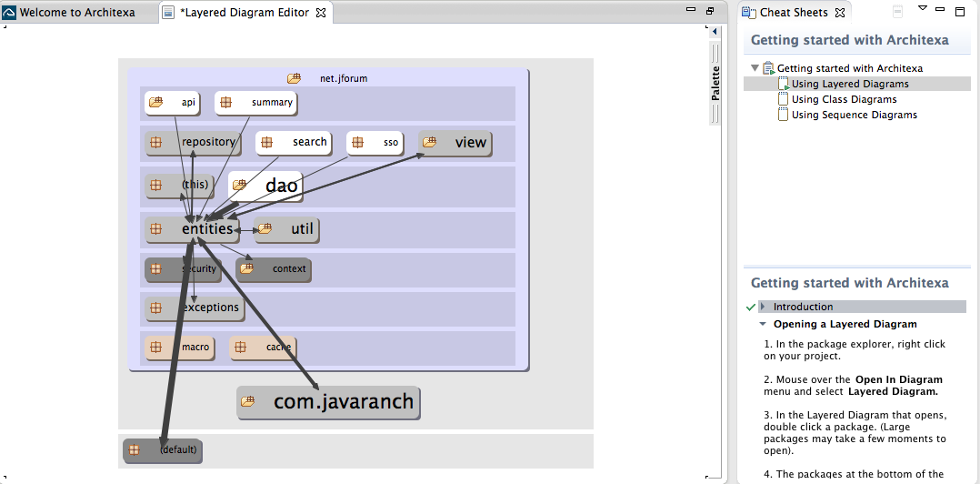Open Using Class Diagrams cheat sheet

click(844, 99)
